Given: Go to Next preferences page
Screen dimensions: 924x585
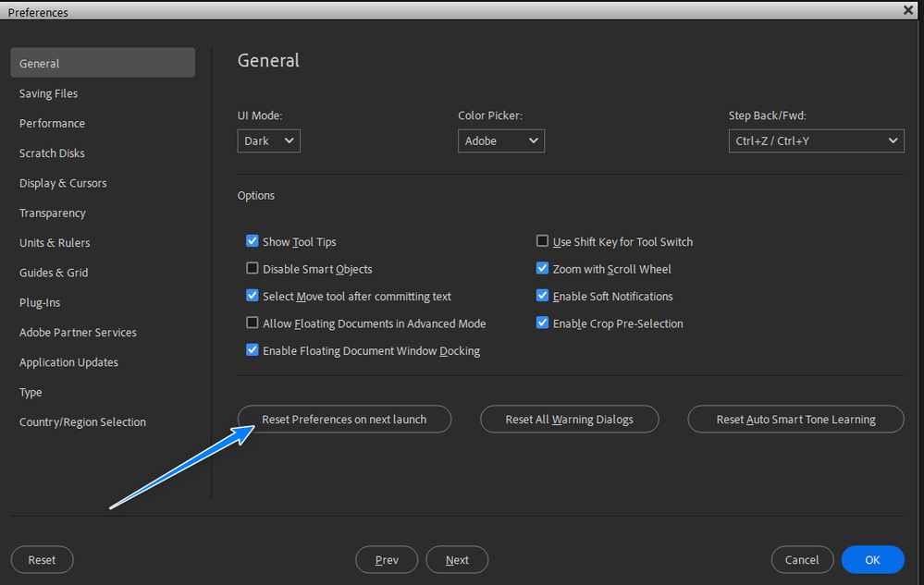Looking at the screenshot, I should coord(457,560).
